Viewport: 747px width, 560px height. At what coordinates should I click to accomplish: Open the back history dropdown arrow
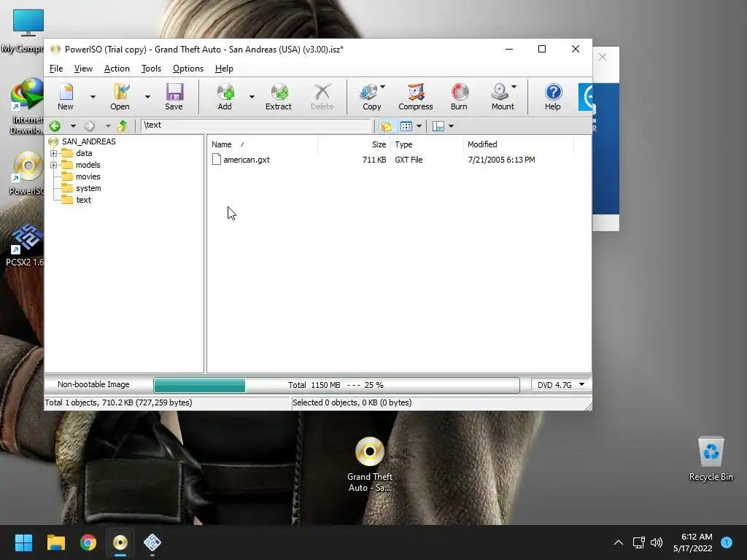click(73, 126)
